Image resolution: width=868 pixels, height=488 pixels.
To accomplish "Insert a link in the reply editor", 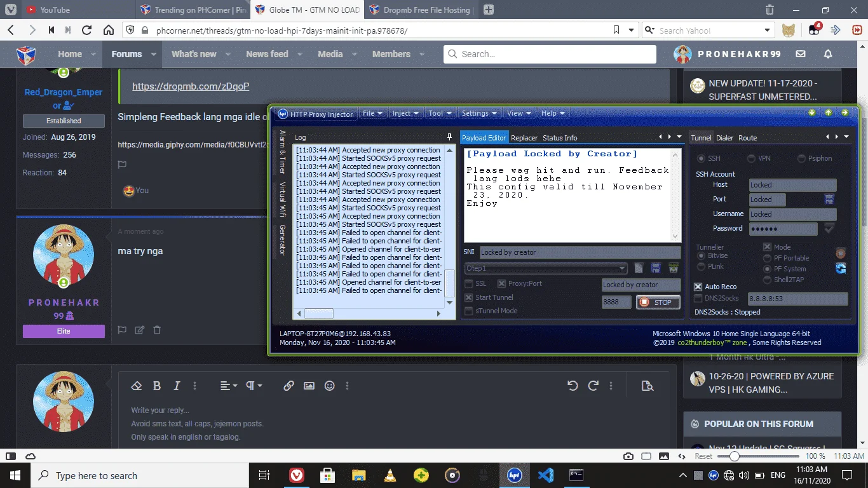I will pyautogui.click(x=288, y=386).
